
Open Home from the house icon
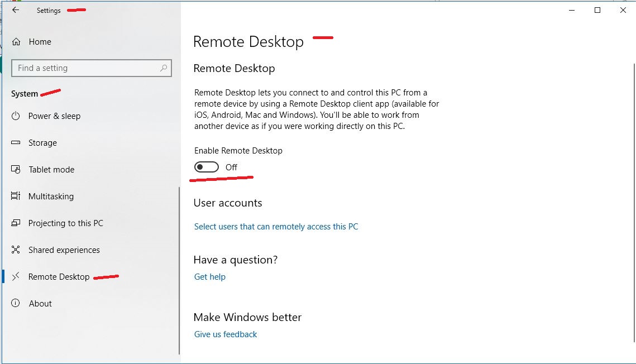(16, 42)
